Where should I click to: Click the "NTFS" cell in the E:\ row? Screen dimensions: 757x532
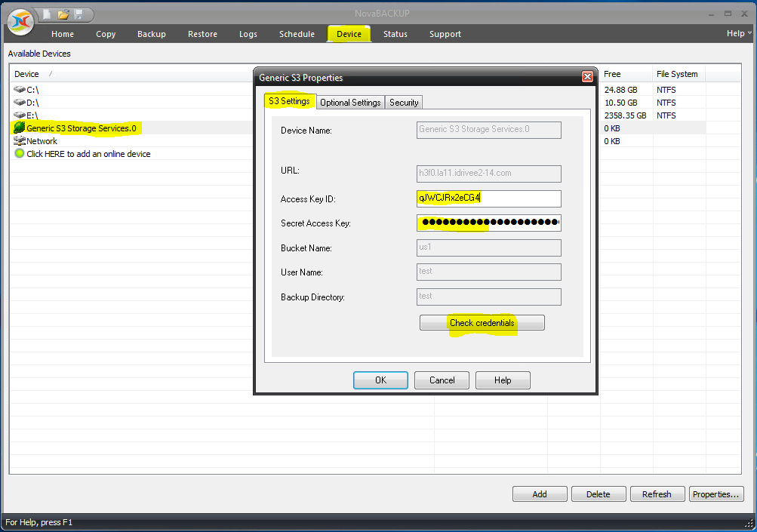pos(666,115)
